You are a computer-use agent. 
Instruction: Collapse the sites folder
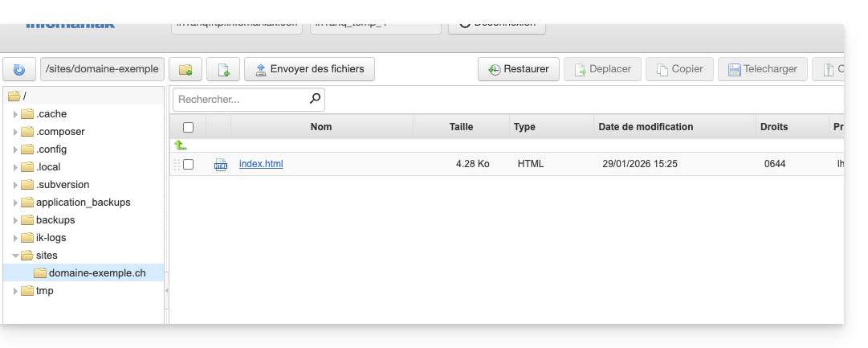[x=15, y=256]
